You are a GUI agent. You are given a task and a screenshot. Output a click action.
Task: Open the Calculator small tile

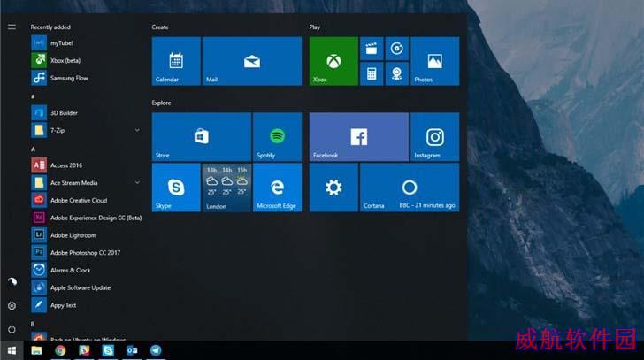372,74
